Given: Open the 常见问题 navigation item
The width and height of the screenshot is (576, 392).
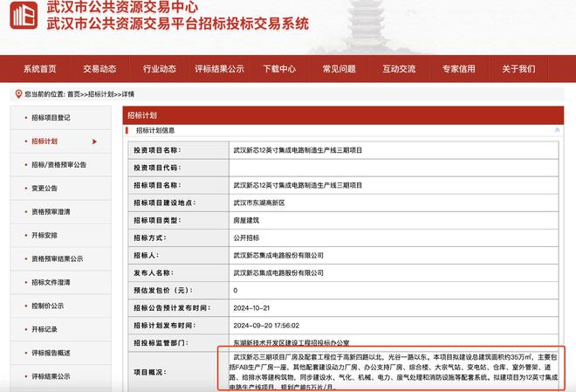Looking at the screenshot, I should pyautogui.click(x=339, y=69).
